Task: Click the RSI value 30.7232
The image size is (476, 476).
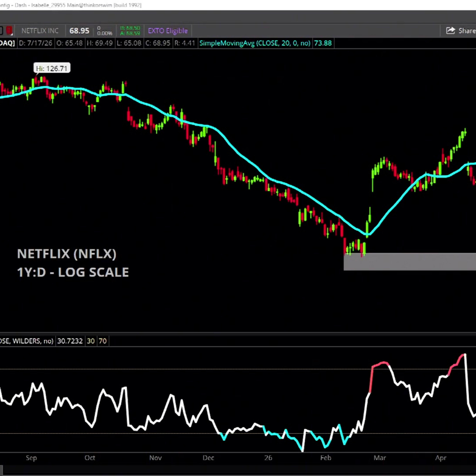Action: point(70,341)
